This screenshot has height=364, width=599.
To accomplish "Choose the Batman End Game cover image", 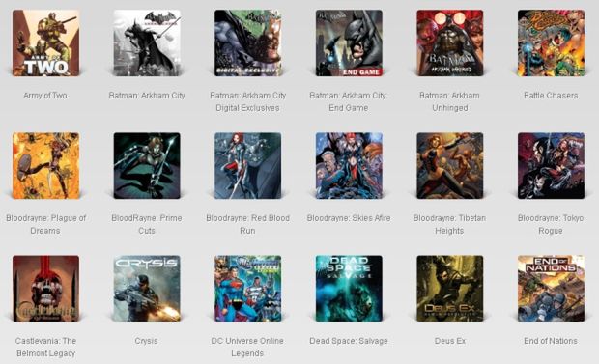I will pos(349,43).
